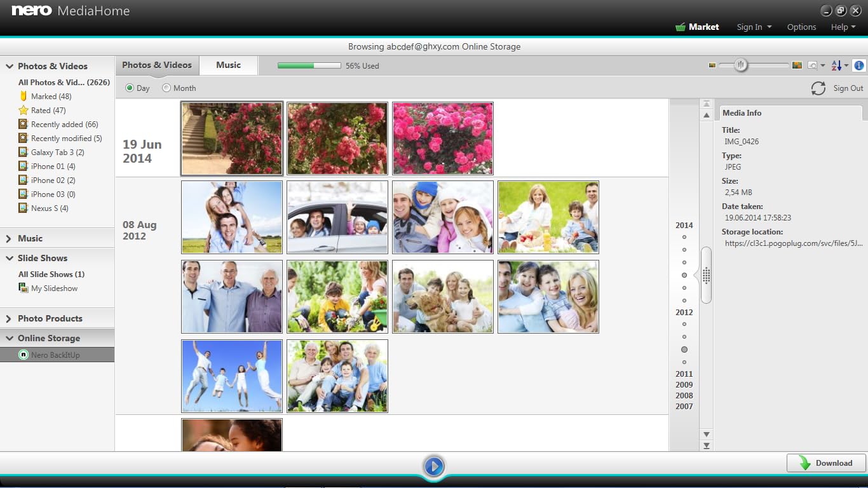Open the Options menu

[x=801, y=27]
